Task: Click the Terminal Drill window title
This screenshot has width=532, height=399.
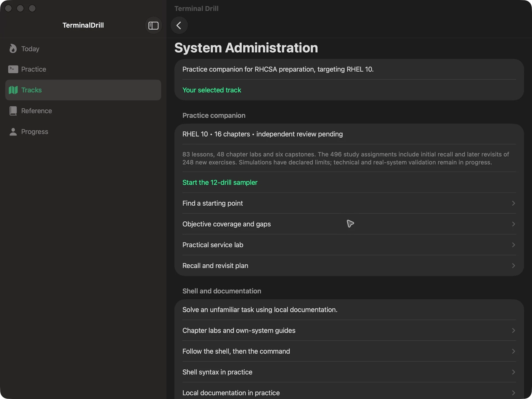Action: [x=196, y=8]
